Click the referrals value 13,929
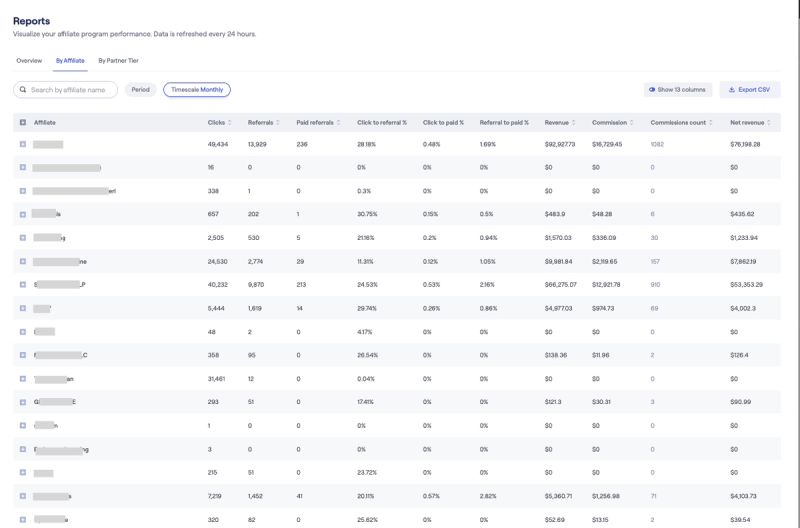Screen dimensions: 800x528 click(x=257, y=144)
